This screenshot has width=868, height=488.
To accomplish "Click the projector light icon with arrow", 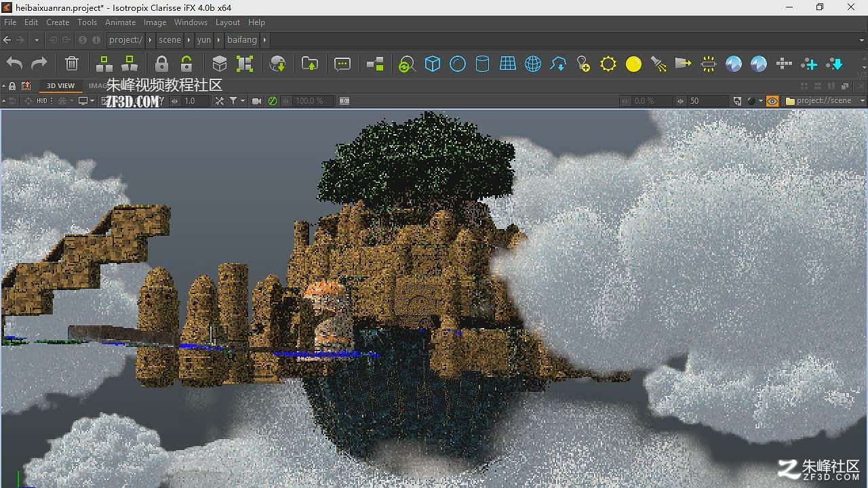I will click(x=684, y=64).
